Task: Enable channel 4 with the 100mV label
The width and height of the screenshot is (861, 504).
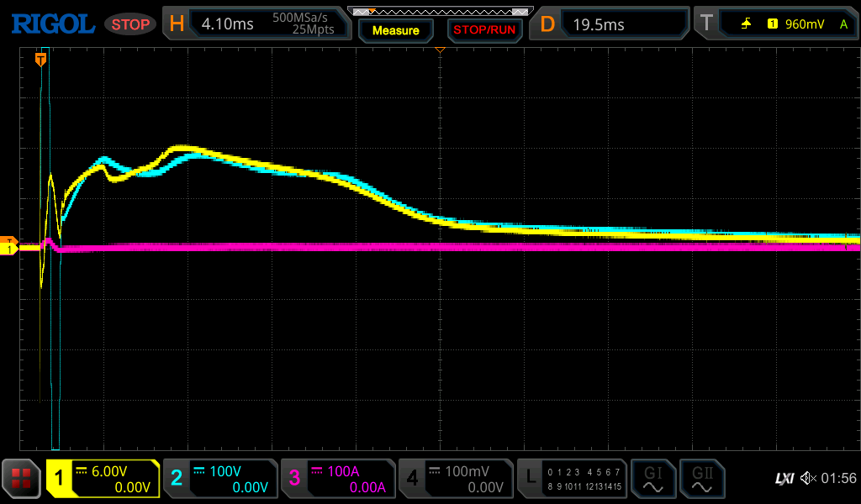Action: coord(455,479)
